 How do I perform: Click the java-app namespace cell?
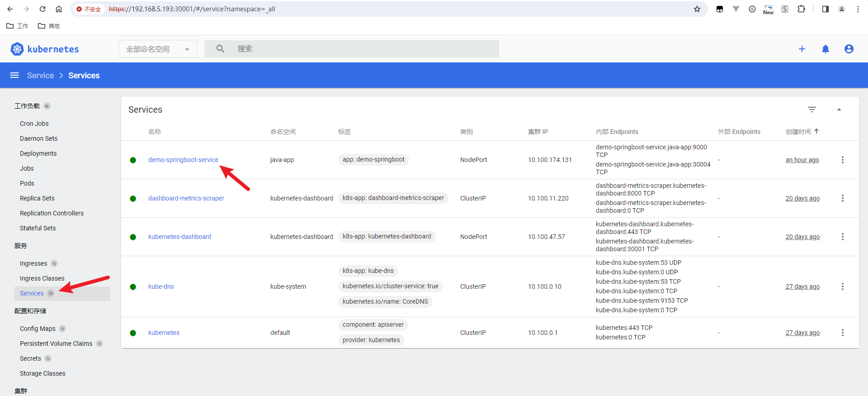(x=282, y=160)
